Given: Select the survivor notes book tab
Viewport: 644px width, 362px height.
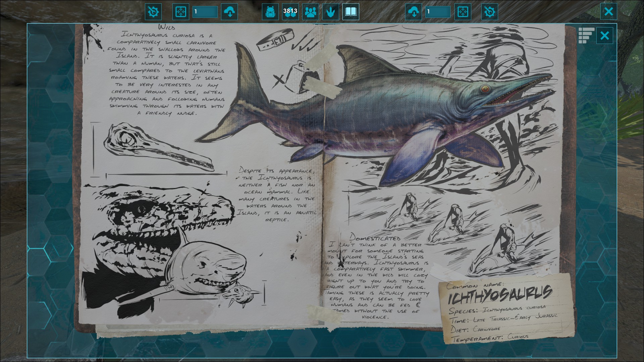Looking at the screenshot, I should pos(351,12).
